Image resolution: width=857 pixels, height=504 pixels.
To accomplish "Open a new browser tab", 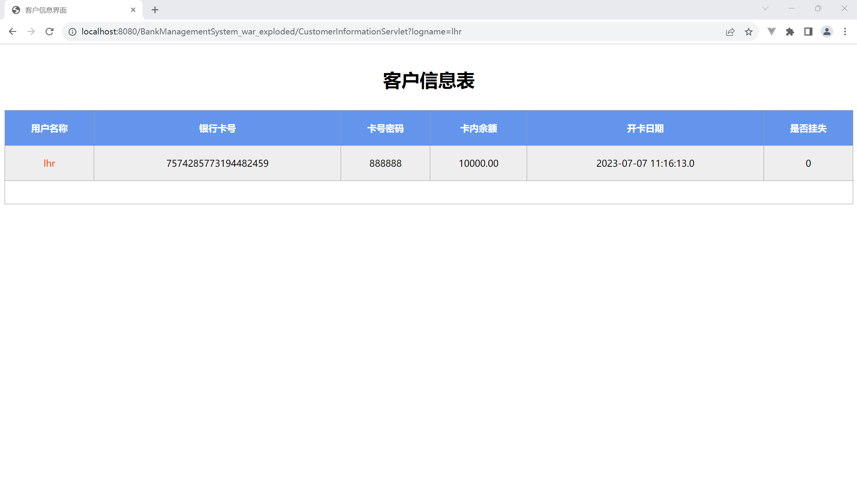I will 155,10.
